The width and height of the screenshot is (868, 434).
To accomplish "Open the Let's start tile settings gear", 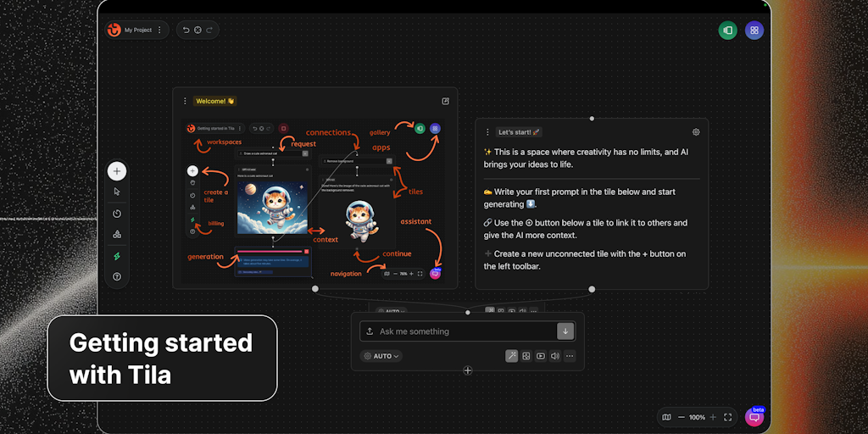I will [x=696, y=131].
